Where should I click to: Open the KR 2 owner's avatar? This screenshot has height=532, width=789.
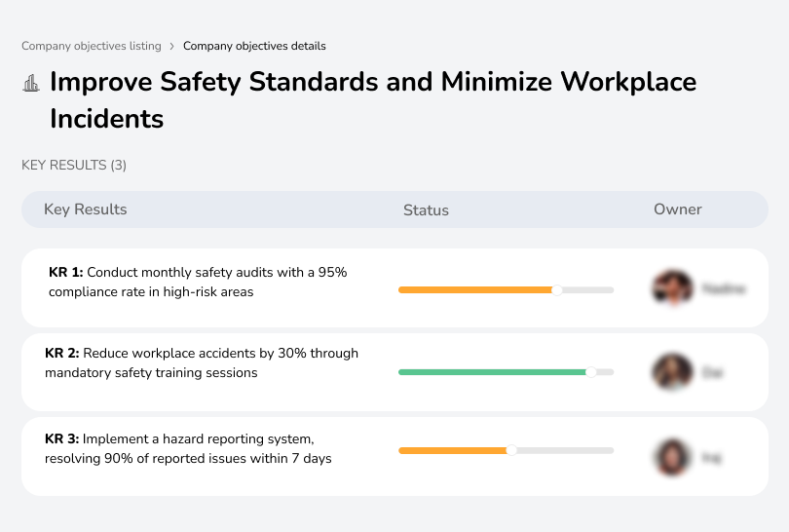click(672, 372)
